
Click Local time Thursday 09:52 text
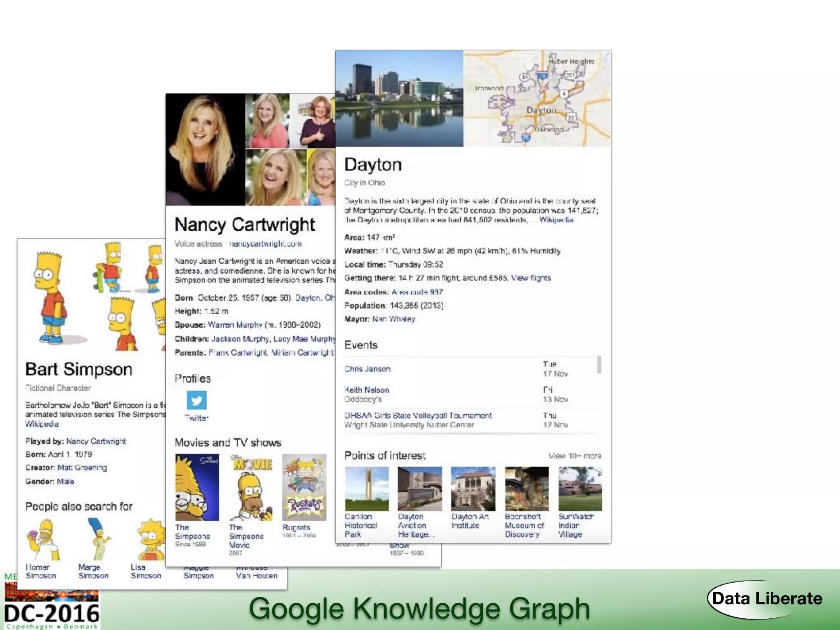click(x=394, y=265)
